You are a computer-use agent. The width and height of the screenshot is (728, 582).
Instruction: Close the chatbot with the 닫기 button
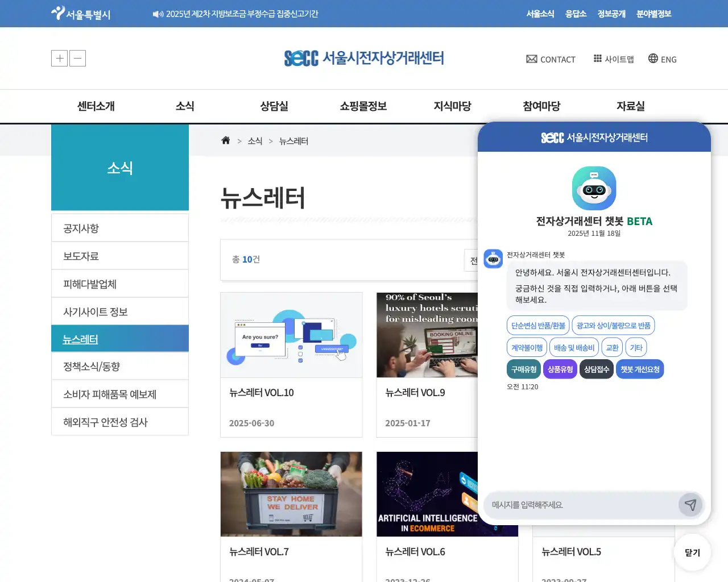692,552
